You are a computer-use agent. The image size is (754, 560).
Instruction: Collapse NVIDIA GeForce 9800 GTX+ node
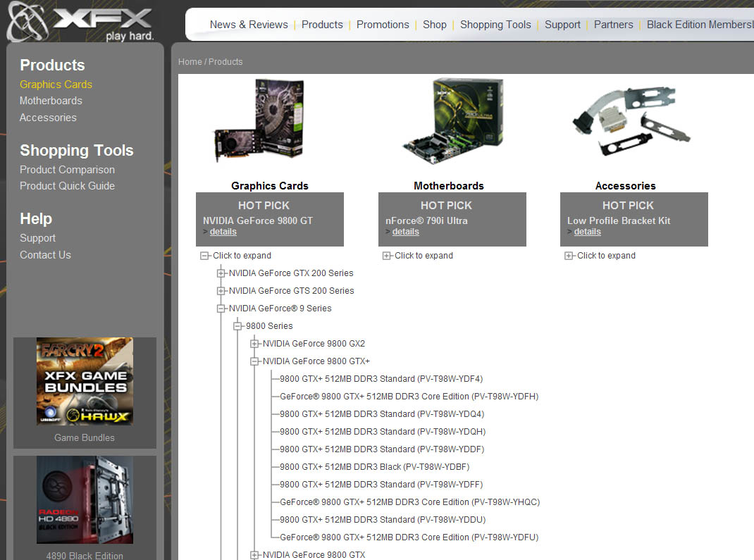coord(254,361)
